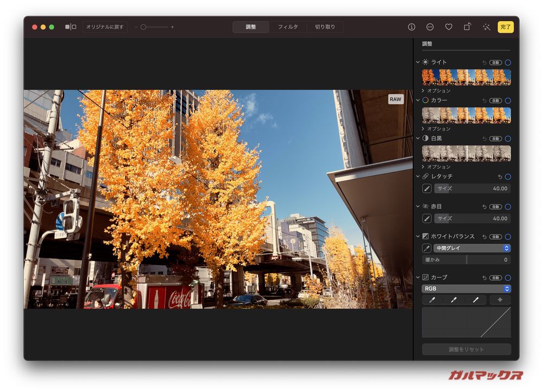Viewport: 543px width, 392px height.
Task: Enable the カーブ adjustment circle
Action: point(508,277)
